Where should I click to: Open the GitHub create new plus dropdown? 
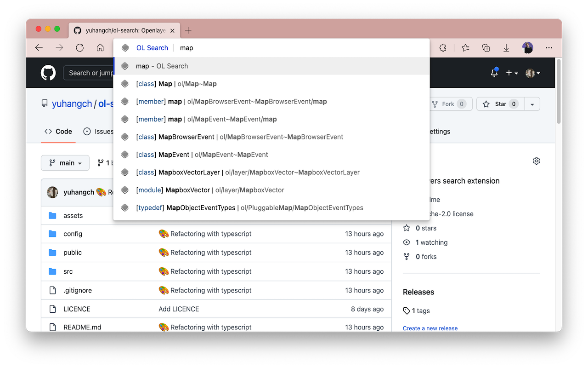(x=512, y=73)
